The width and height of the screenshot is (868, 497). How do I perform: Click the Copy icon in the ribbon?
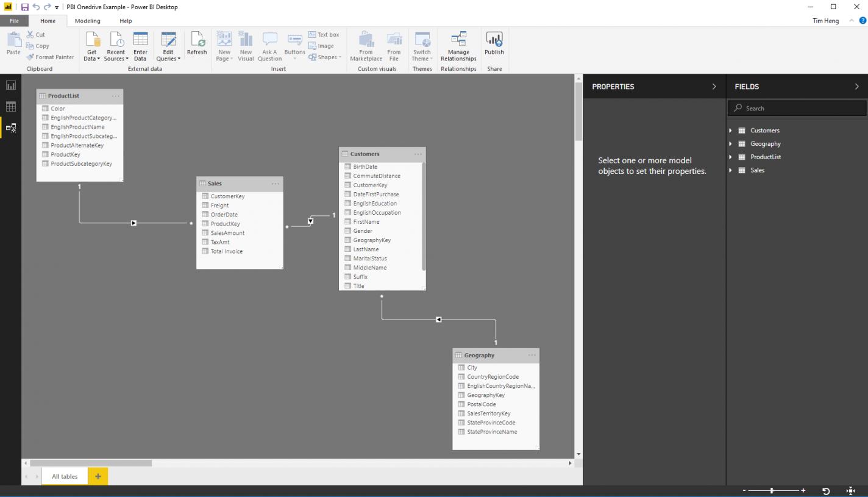[30, 46]
